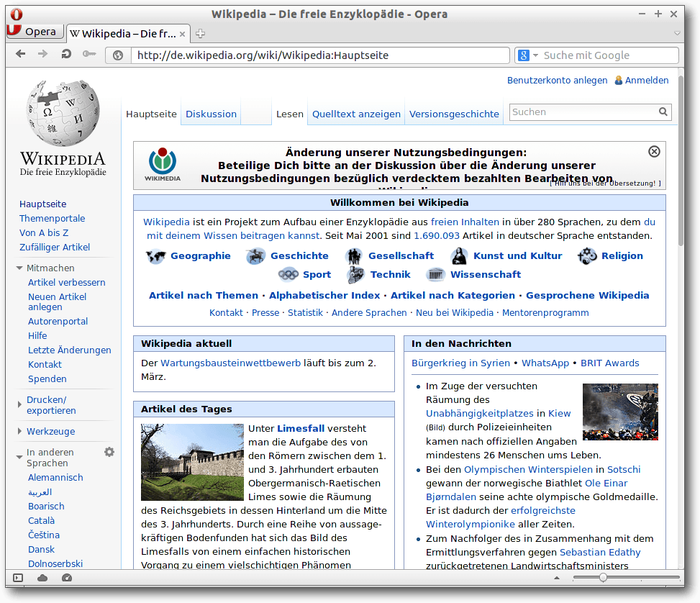Click the Opera logo in title bar

[x=17, y=14]
